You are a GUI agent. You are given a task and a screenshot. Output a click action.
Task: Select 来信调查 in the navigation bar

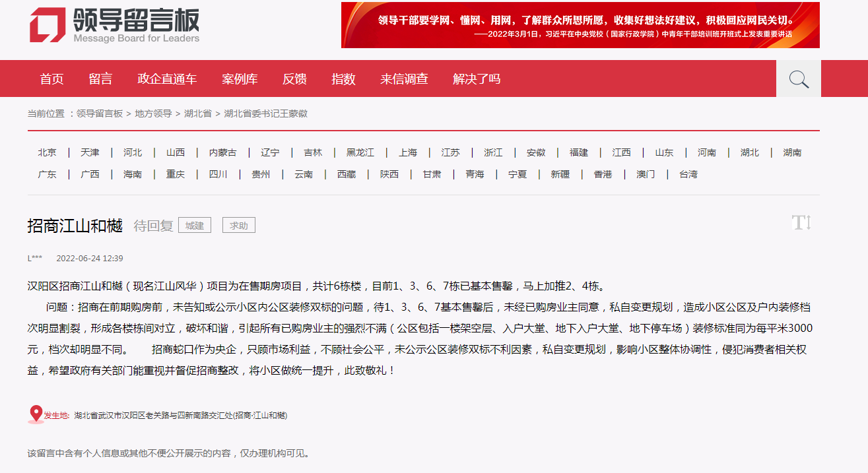tap(404, 79)
